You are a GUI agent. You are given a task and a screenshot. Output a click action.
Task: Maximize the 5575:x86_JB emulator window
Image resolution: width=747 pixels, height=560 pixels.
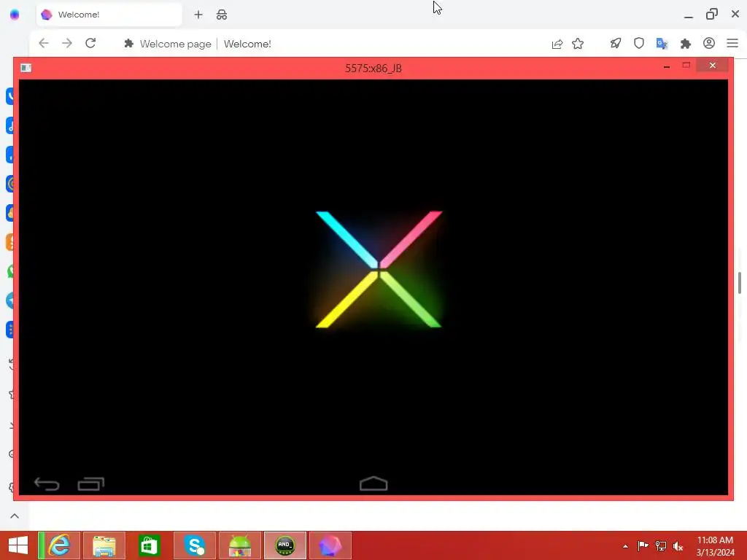(686, 65)
